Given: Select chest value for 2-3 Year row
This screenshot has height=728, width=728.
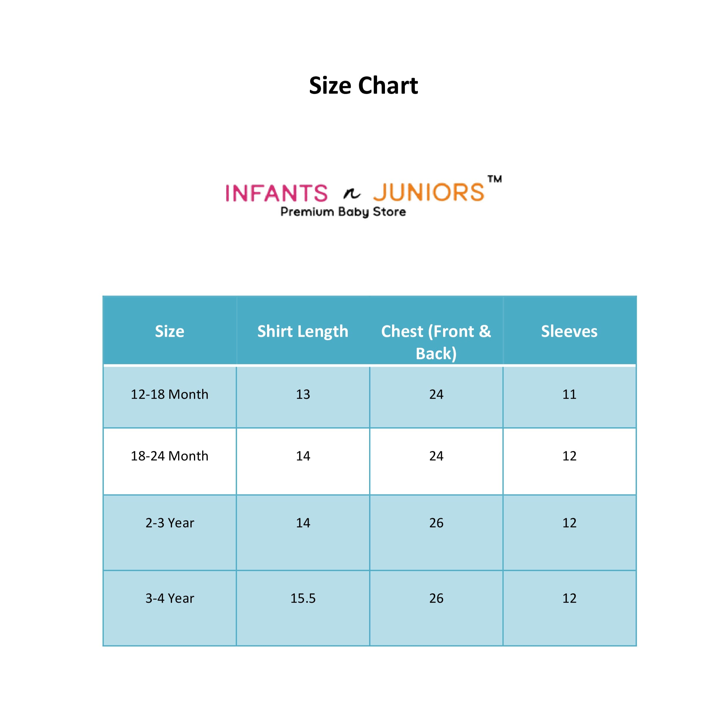Looking at the screenshot, I should (436, 523).
